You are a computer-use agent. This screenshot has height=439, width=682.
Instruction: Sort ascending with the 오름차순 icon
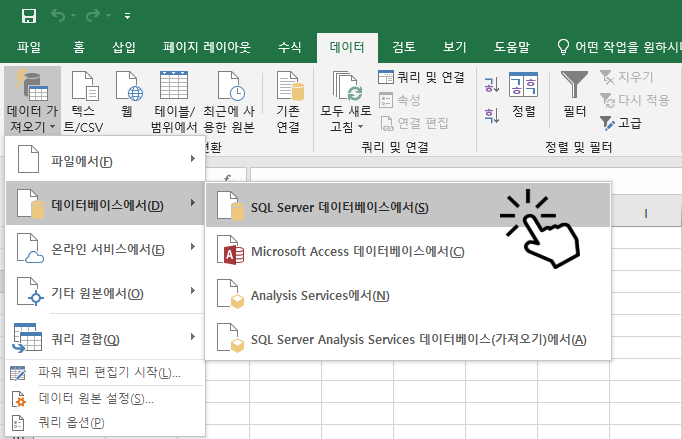tap(492, 85)
